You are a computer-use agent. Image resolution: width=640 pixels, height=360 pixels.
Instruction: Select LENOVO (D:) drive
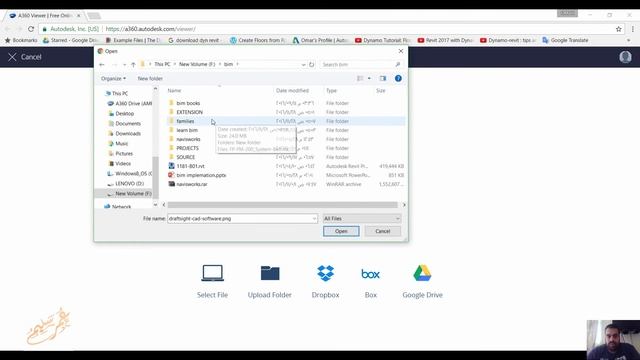(126, 184)
